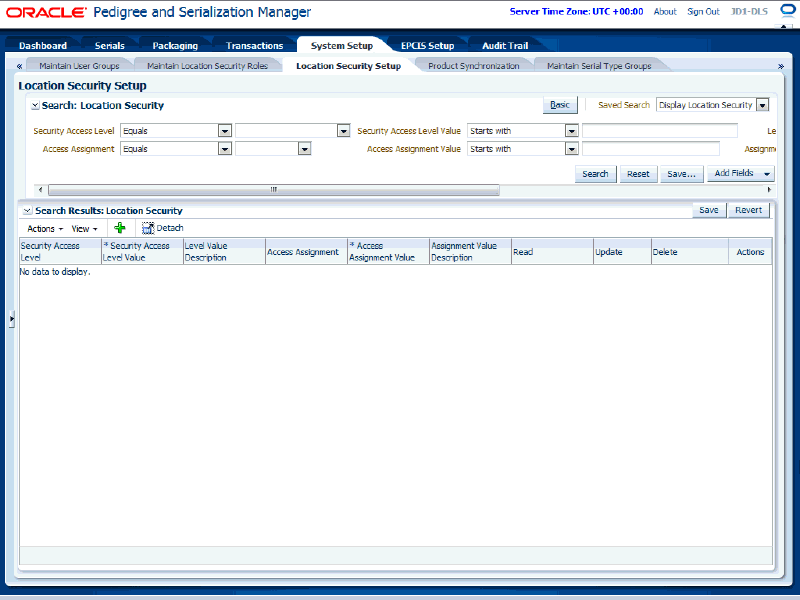Click the Update column header
The image size is (800, 600).
click(x=623, y=252)
